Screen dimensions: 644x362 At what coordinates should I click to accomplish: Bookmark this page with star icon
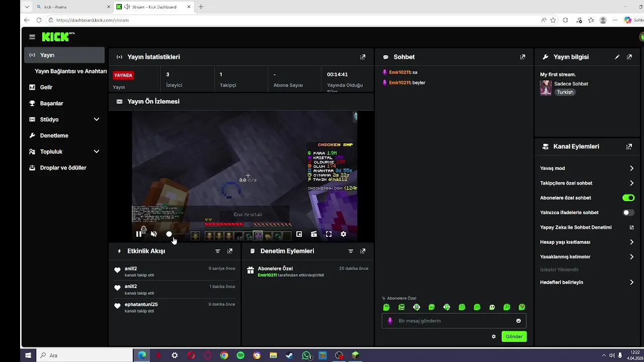tap(553, 20)
